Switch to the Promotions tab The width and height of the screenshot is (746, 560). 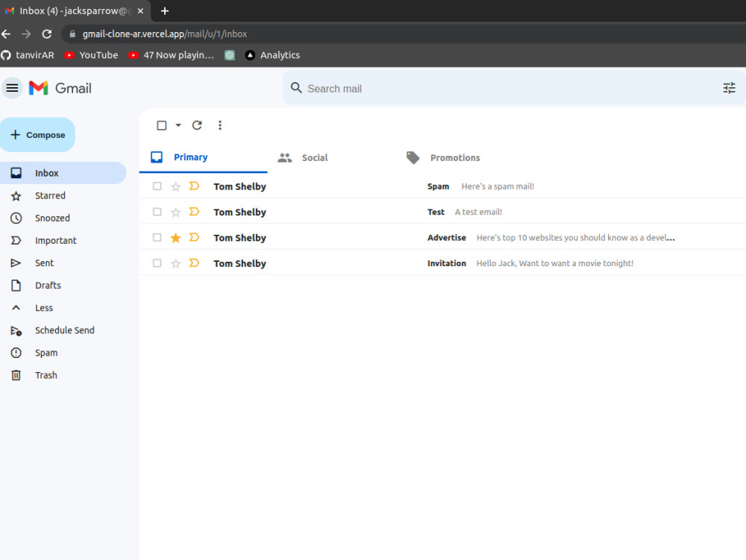[443, 158]
